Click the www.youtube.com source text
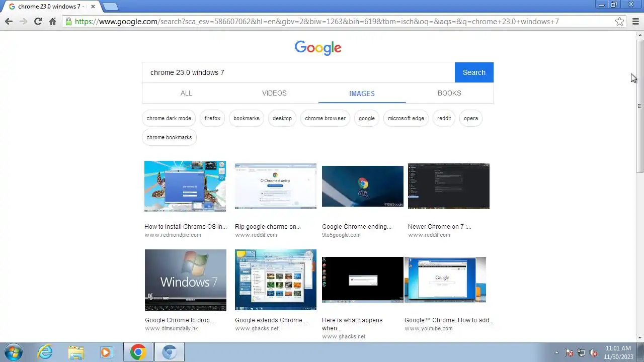The width and height of the screenshot is (644, 362). [x=429, y=328]
